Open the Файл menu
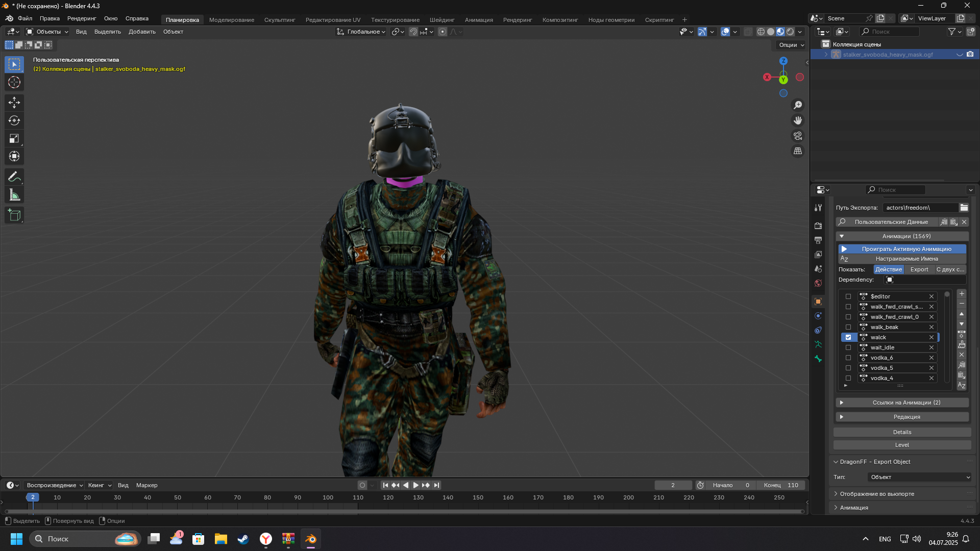This screenshot has width=980, height=551. click(25, 18)
